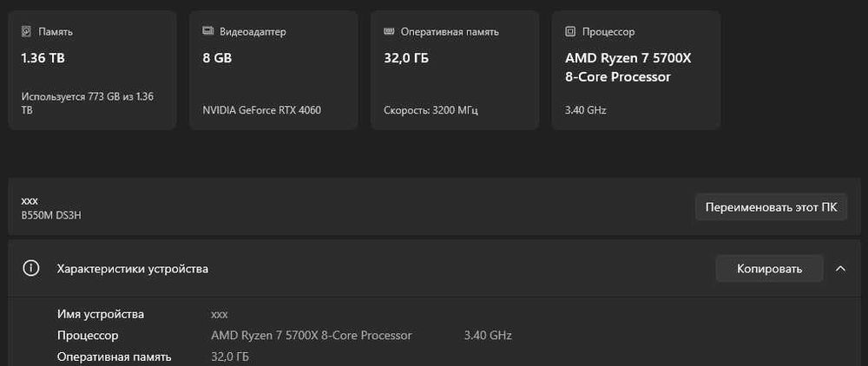The height and width of the screenshot is (366, 868).
Task: Click the Видеоадаптер monitor icon
Action: click(208, 31)
